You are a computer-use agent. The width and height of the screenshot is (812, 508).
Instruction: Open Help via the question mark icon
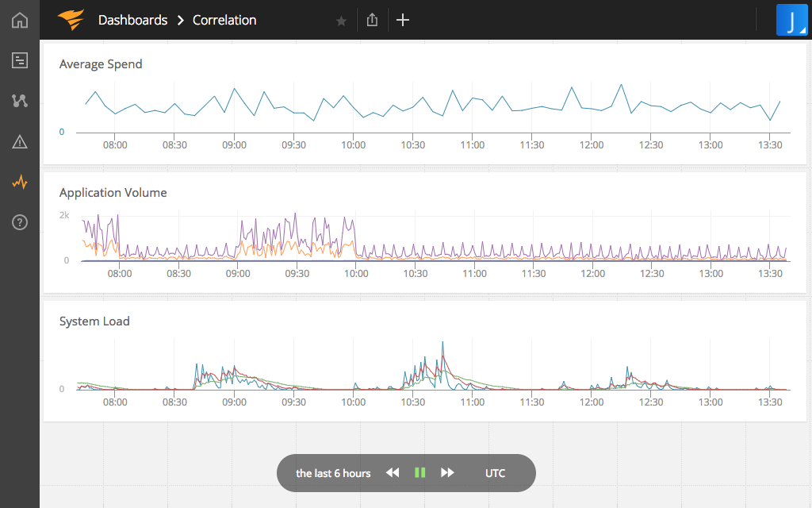coord(19,222)
